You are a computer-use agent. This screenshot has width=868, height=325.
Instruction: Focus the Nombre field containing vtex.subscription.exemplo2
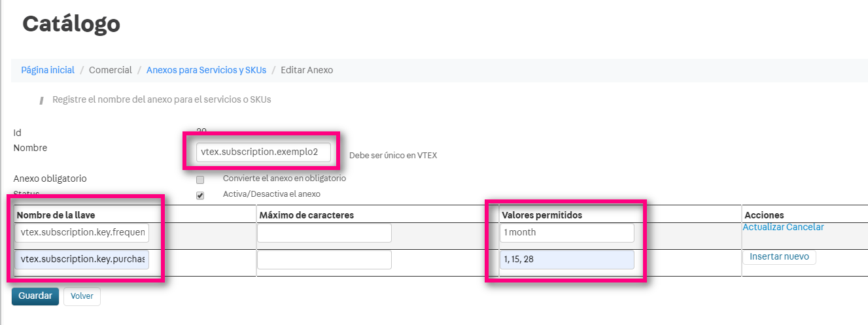click(x=264, y=152)
